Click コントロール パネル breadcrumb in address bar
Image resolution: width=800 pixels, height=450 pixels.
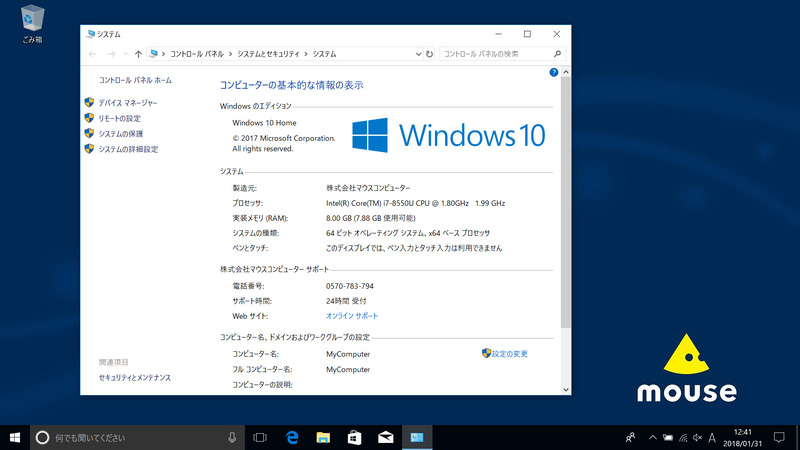197,54
